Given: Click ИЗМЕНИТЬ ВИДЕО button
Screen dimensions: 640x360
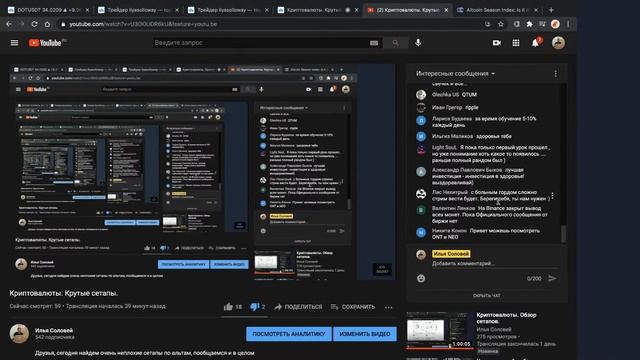Looking at the screenshot, I should point(365,334).
